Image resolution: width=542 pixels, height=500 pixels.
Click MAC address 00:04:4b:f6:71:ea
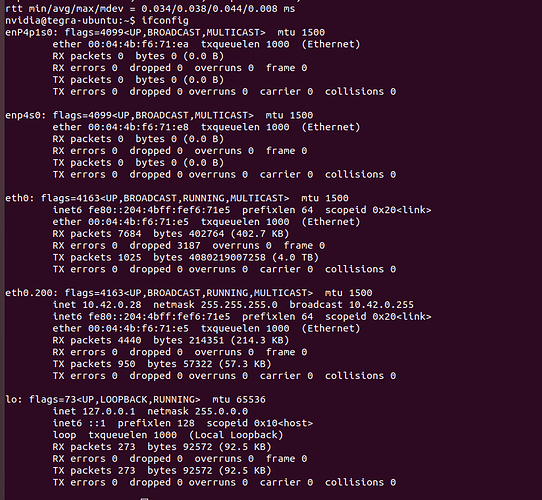[x=138, y=44]
